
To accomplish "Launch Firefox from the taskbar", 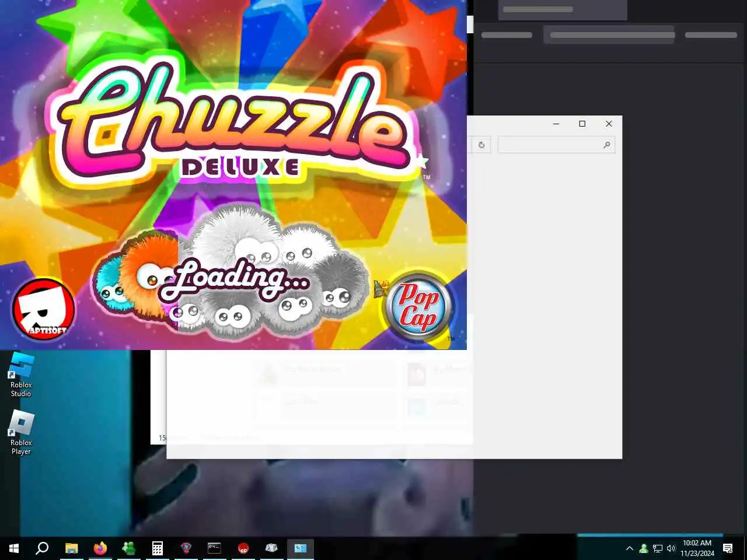I will coord(100,548).
